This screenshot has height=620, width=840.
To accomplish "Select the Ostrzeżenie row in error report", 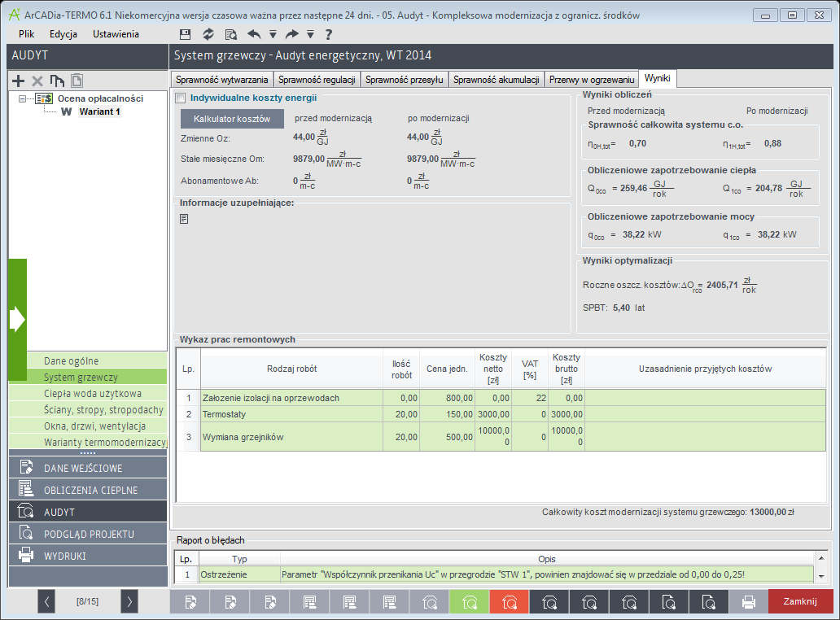I will [494, 574].
